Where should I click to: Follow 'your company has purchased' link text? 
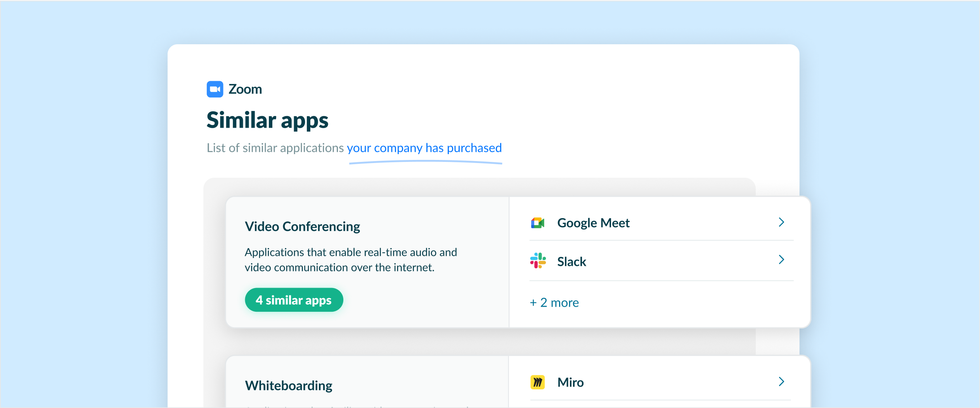point(424,148)
